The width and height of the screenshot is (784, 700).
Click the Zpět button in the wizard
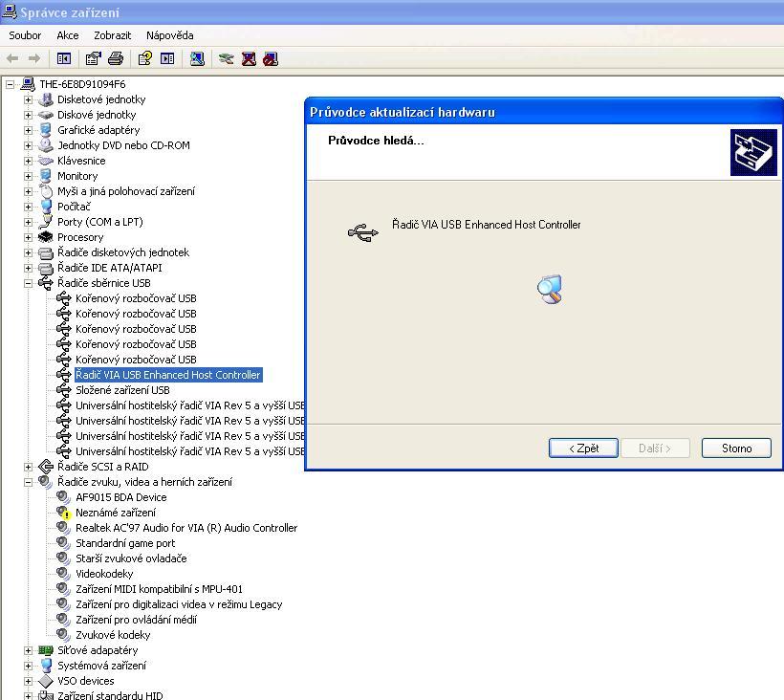click(583, 448)
